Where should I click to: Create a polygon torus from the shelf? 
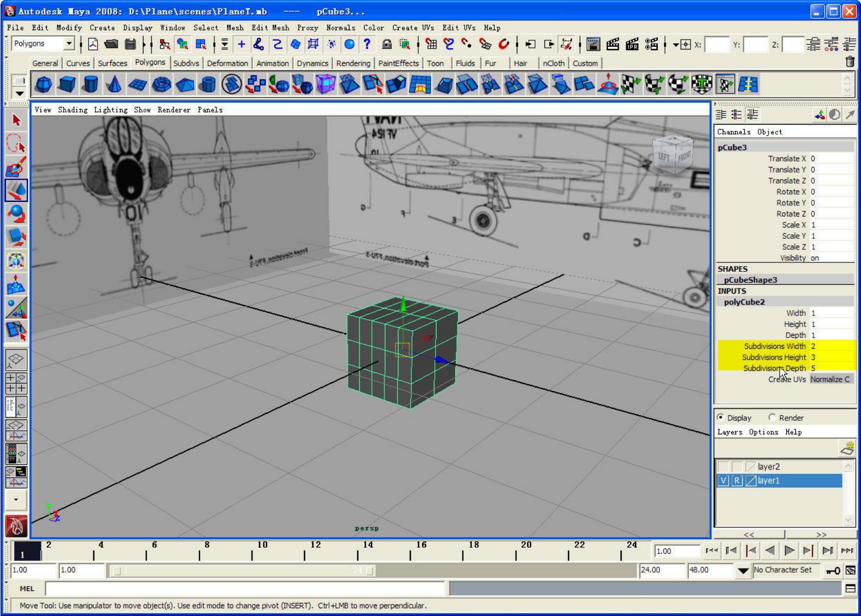[161, 84]
